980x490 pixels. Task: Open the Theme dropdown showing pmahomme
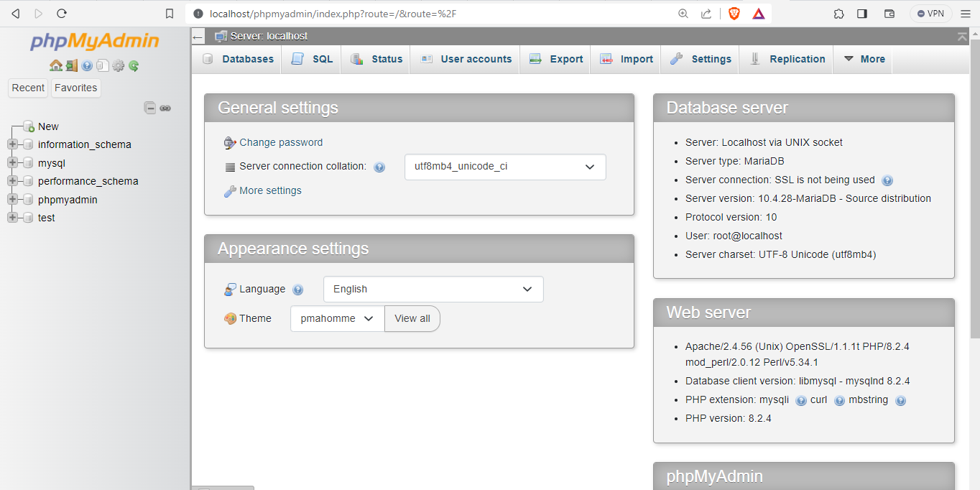338,318
